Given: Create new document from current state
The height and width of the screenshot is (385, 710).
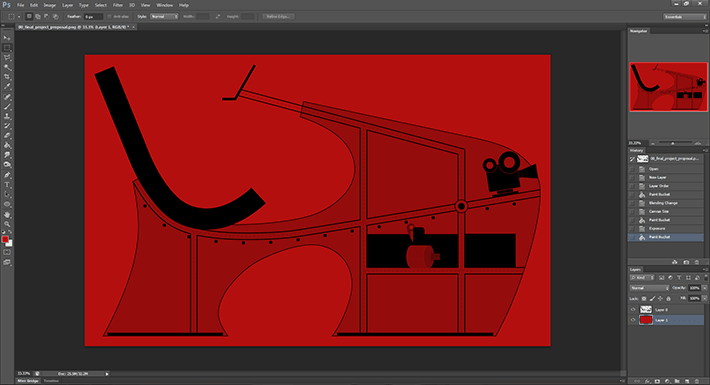Looking at the screenshot, I should pyautogui.click(x=675, y=262).
